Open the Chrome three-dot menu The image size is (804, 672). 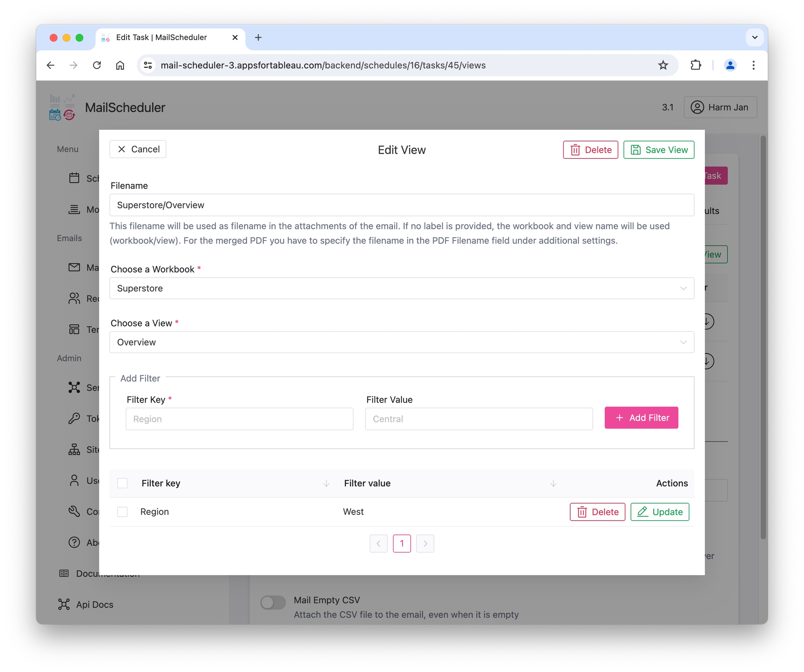tap(753, 65)
